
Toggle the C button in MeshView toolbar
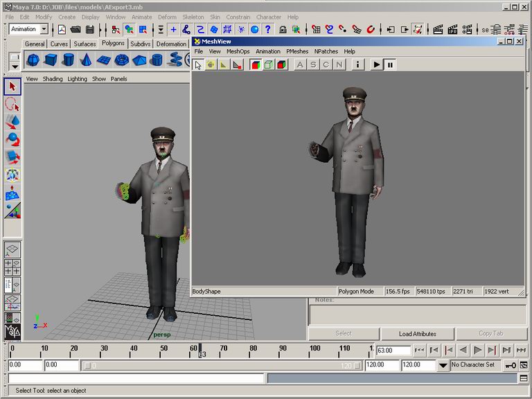pos(326,64)
